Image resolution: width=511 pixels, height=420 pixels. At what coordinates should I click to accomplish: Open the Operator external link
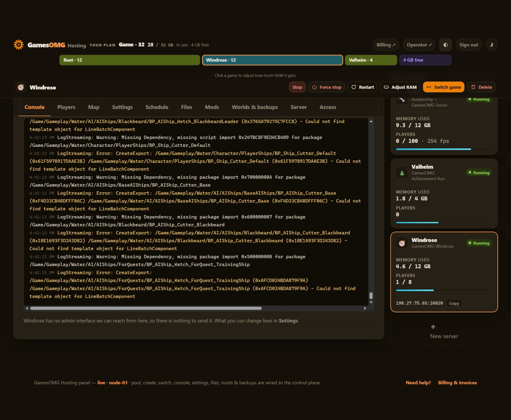point(419,45)
